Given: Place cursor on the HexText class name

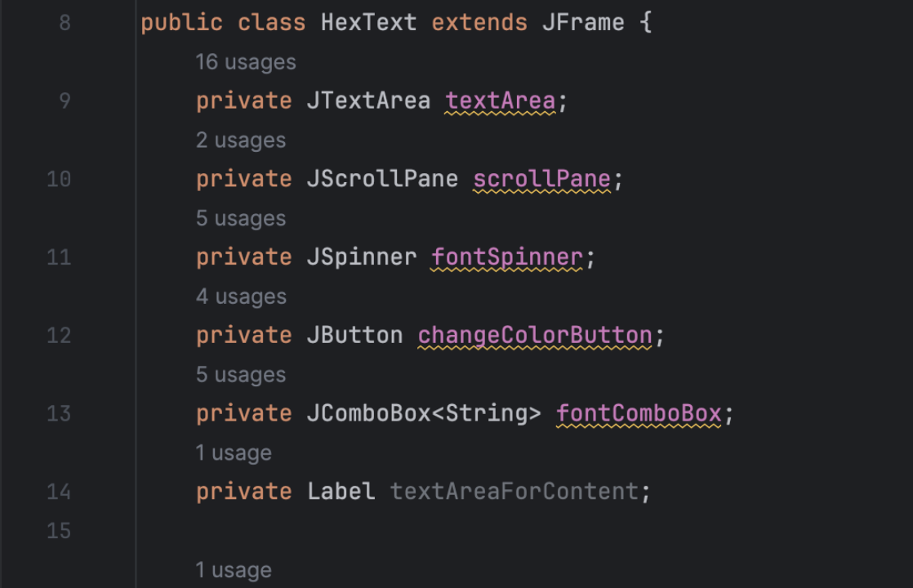Looking at the screenshot, I should coord(368,22).
